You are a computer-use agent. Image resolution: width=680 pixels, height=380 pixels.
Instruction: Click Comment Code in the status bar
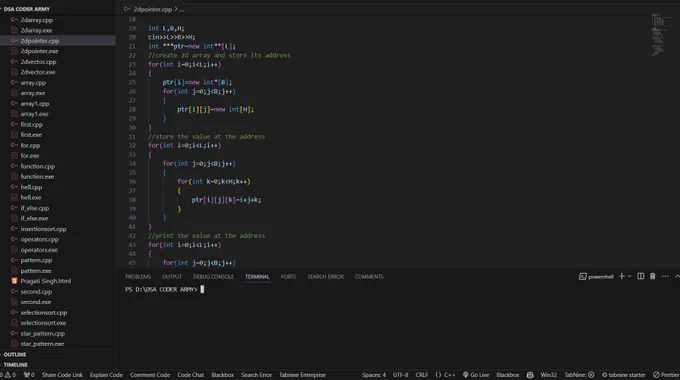[x=150, y=375]
